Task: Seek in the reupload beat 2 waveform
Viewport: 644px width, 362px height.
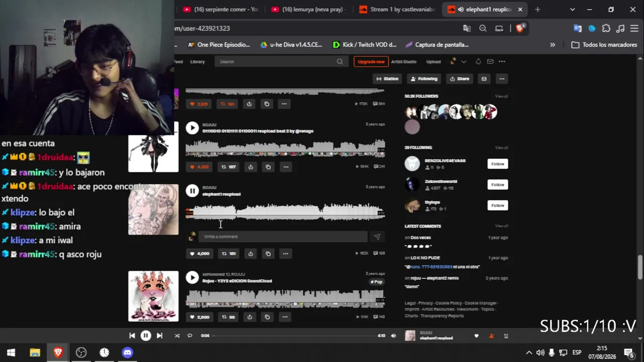Action: [x=285, y=149]
